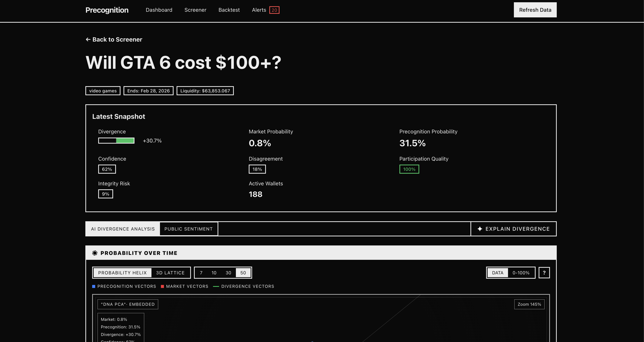Image resolution: width=644 pixels, height=342 pixels.
Task: Click the Probability Over Time section icon
Action: 95,253
